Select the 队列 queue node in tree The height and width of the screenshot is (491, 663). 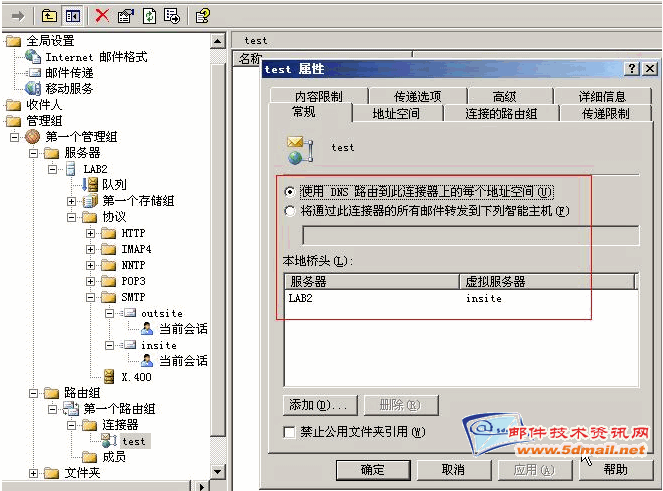(x=114, y=185)
